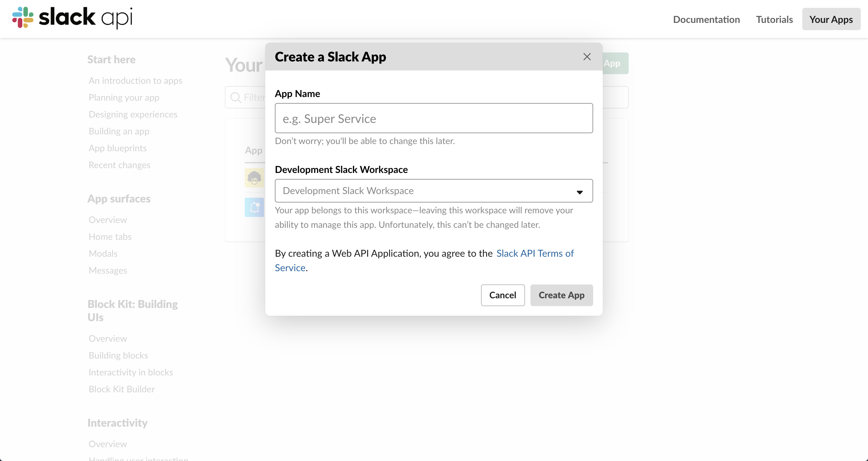This screenshot has width=868, height=461.
Task: Click the App Name text input field
Action: click(x=433, y=118)
